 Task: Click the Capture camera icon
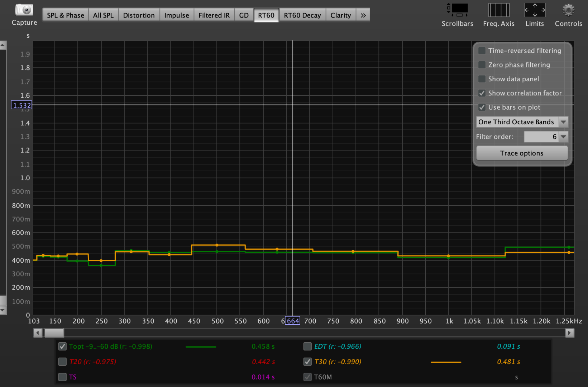tap(24, 10)
